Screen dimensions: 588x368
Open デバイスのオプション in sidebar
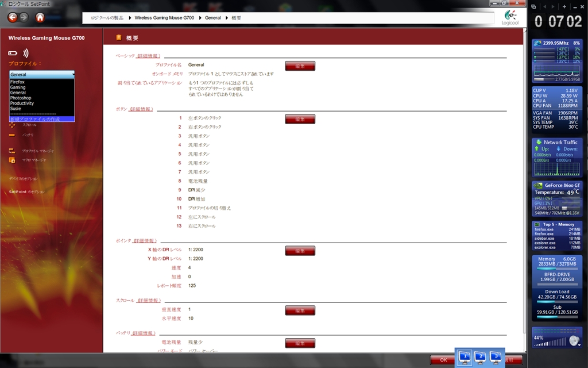tap(23, 179)
